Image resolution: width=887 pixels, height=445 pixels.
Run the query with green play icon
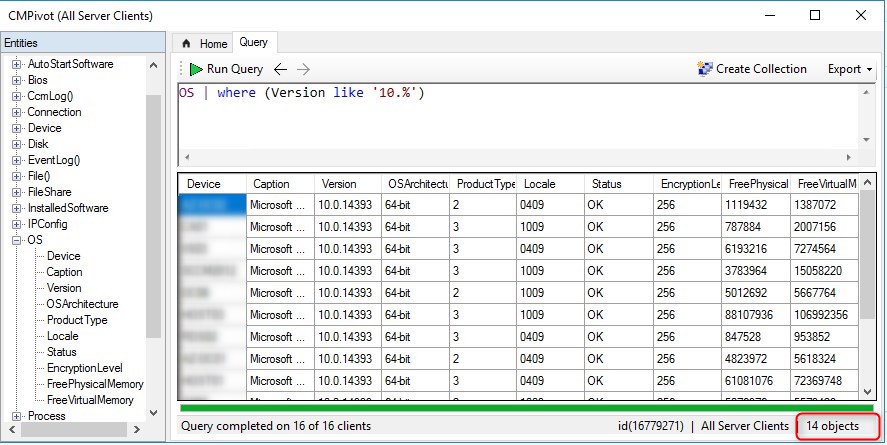pos(196,69)
